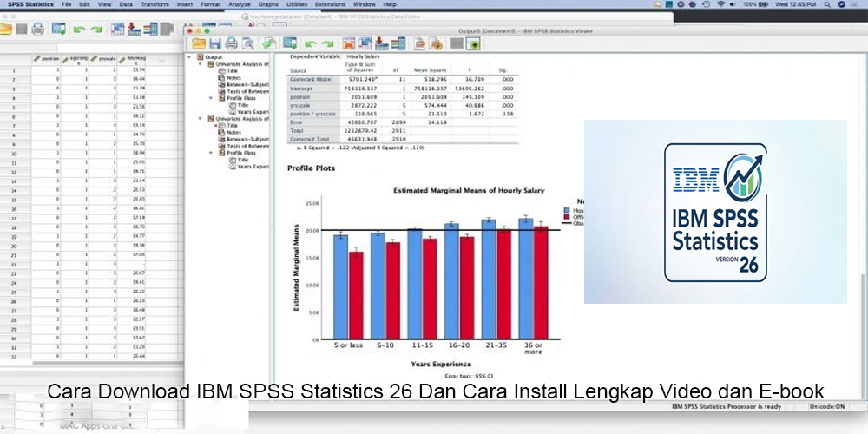Click the position column header in Data Editor

click(x=46, y=59)
